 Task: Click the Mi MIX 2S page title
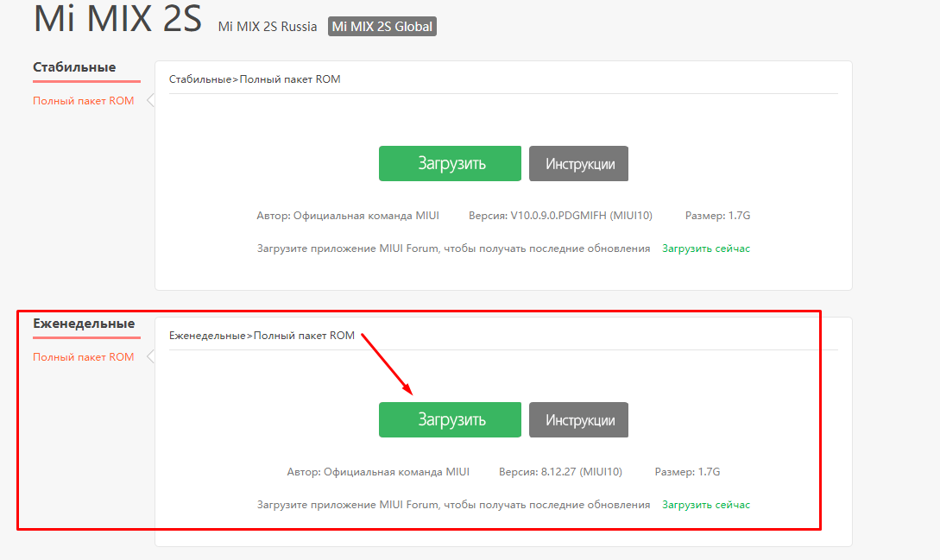click(x=117, y=20)
